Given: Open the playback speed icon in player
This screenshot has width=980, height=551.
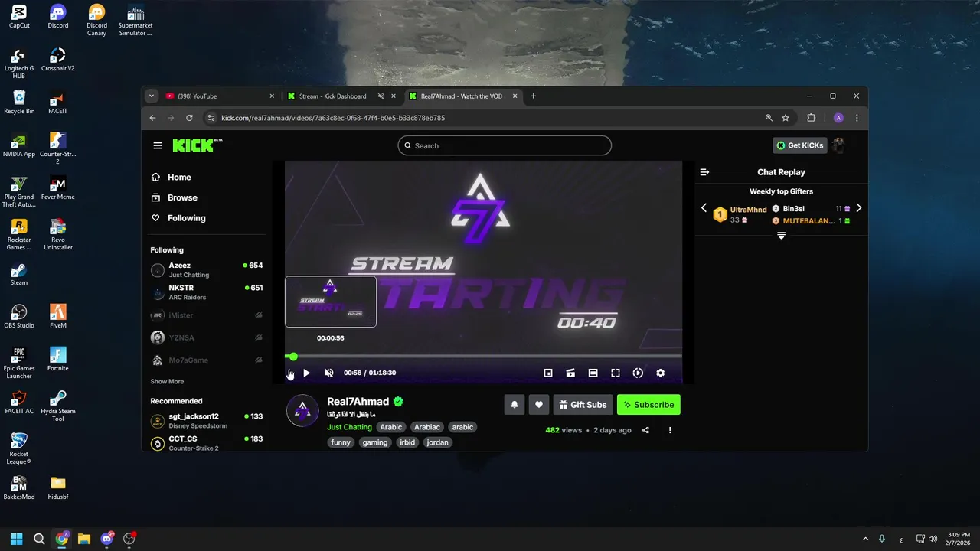Looking at the screenshot, I should (638, 373).
